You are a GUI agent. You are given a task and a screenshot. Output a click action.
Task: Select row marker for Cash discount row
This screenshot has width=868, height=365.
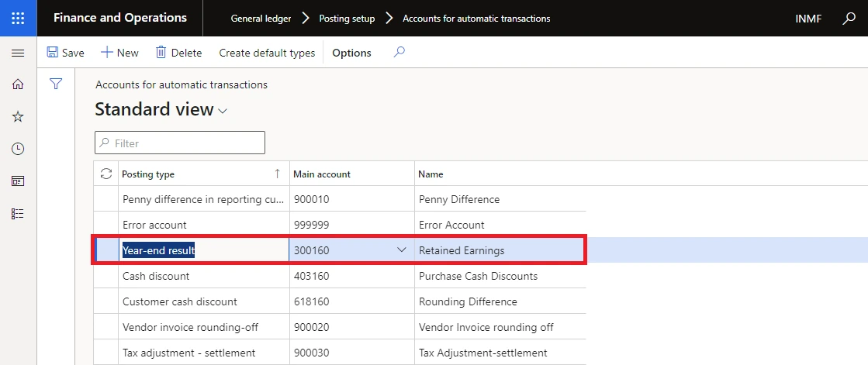[105, 275]
